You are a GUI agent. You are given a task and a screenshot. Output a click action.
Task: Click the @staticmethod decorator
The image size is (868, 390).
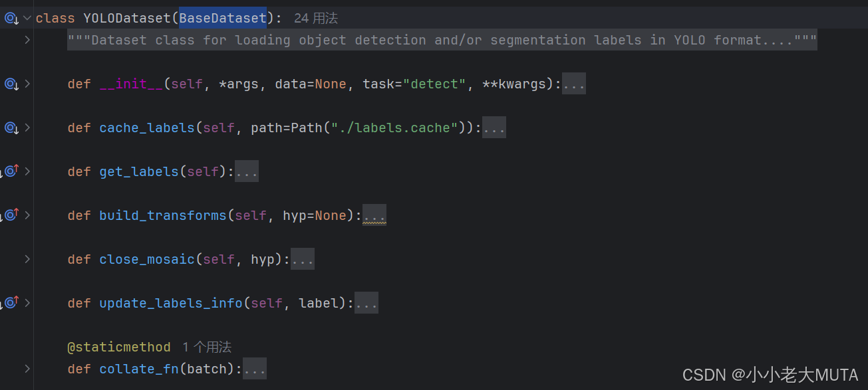pos(119,347)
